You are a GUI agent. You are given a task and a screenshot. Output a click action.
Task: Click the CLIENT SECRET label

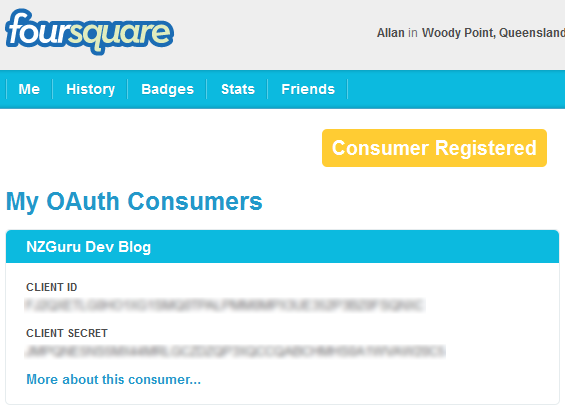pos(67,333)
